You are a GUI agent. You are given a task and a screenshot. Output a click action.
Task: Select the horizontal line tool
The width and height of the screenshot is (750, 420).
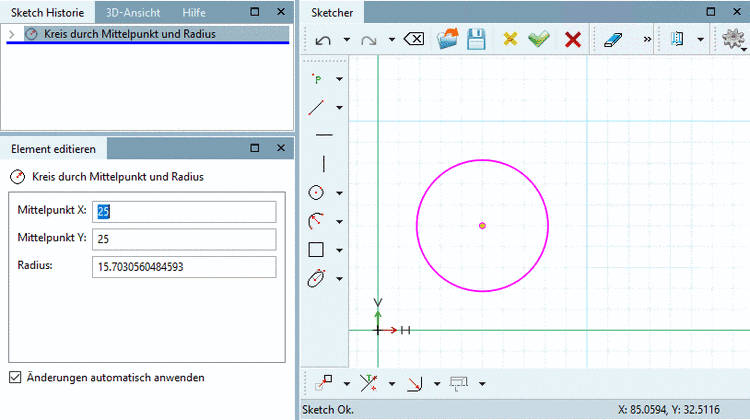(x=324, y=135)
